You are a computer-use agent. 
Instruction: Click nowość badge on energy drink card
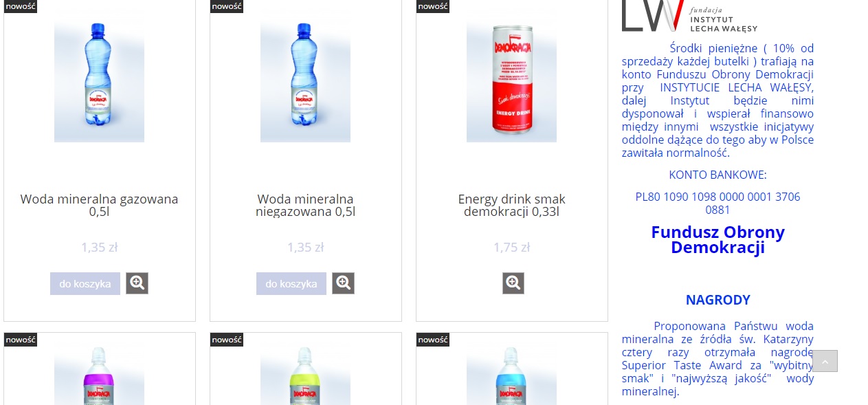(x=433, y=6)
